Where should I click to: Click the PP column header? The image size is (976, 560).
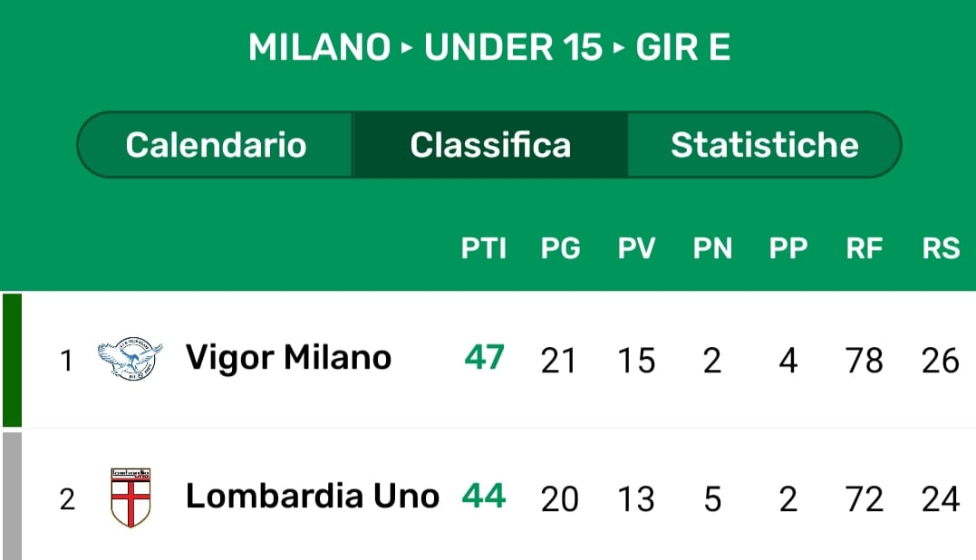coord(788,248)
